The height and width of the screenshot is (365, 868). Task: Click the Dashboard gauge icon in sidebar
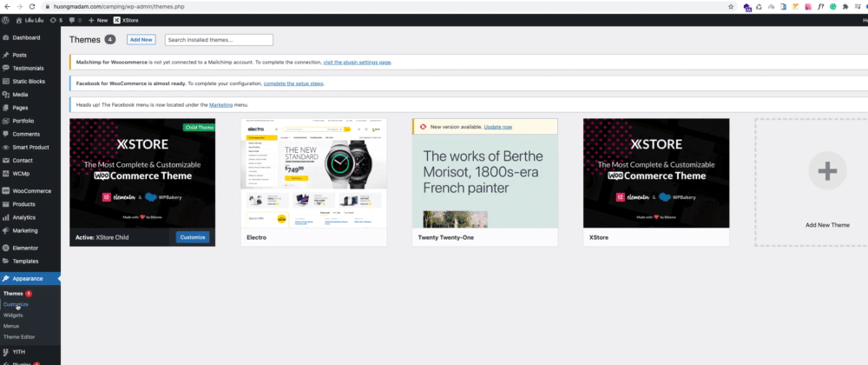pos(5,37)
